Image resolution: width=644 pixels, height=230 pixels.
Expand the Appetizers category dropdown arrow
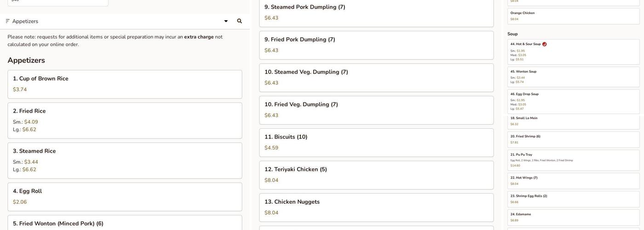point(226,21)
